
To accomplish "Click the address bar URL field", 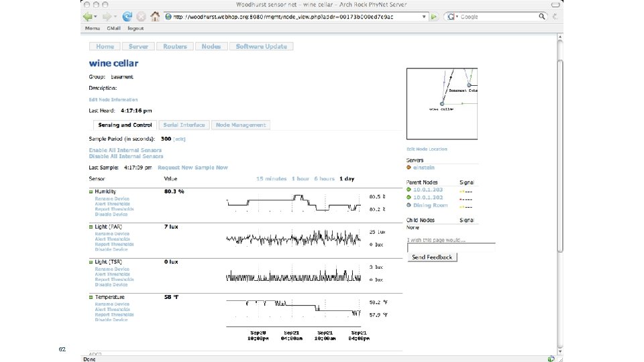I will coord(296,17).
